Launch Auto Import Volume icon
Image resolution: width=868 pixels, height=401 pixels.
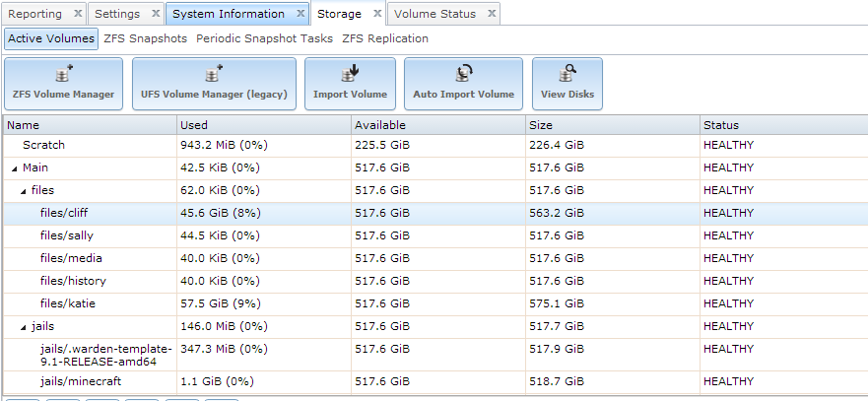click(463, 74)
